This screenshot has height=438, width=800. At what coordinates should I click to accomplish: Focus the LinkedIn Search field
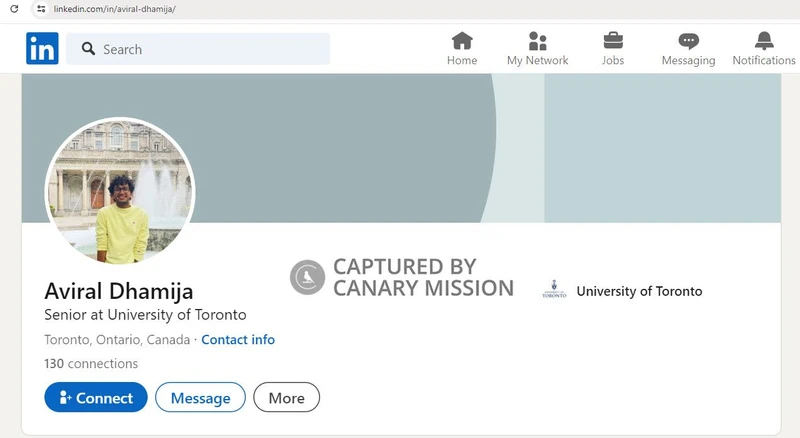pos(198,49)
